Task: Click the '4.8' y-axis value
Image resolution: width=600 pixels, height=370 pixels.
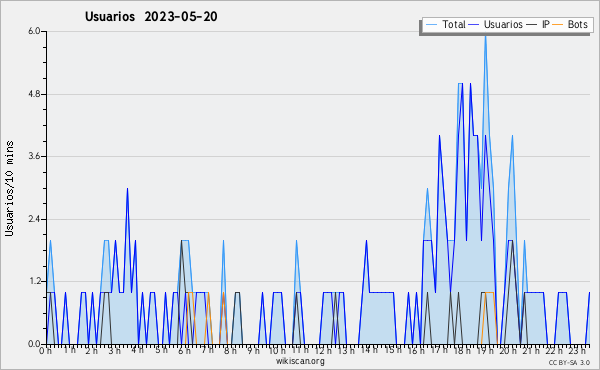Action: 34,94
